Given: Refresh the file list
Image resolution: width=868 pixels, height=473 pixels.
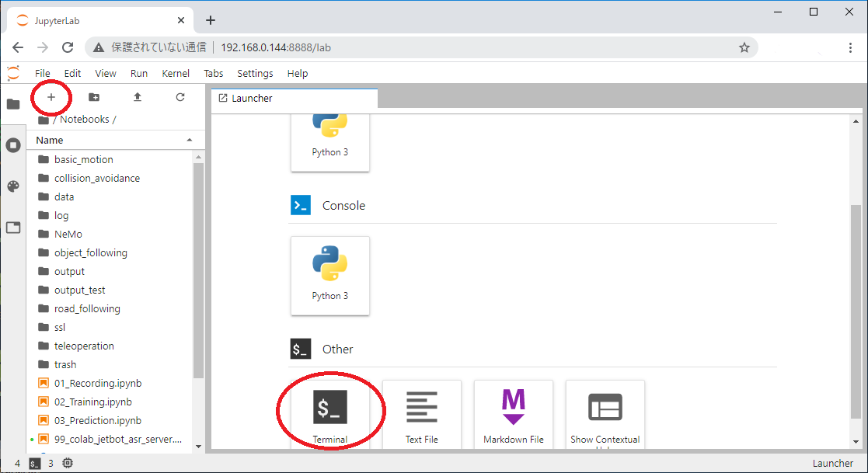Looking at the screenshot, I should [180, 97].
